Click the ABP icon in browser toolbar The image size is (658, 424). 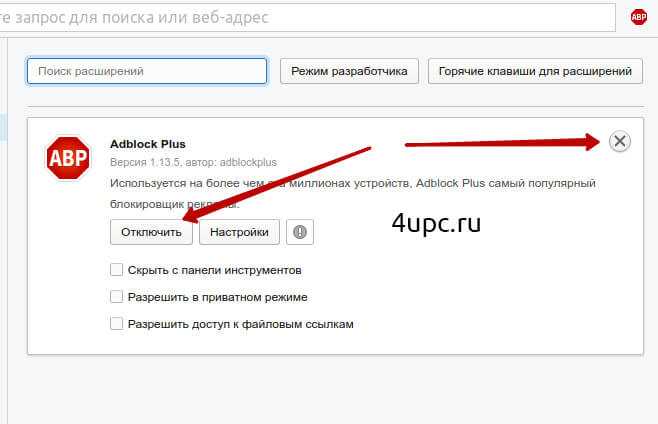(x=639, y=17)
